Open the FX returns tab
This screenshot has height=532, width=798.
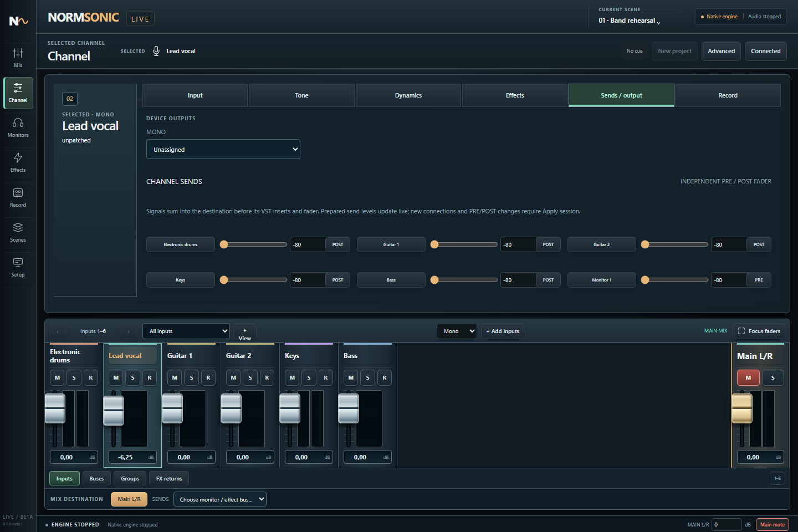pos(169,478)
